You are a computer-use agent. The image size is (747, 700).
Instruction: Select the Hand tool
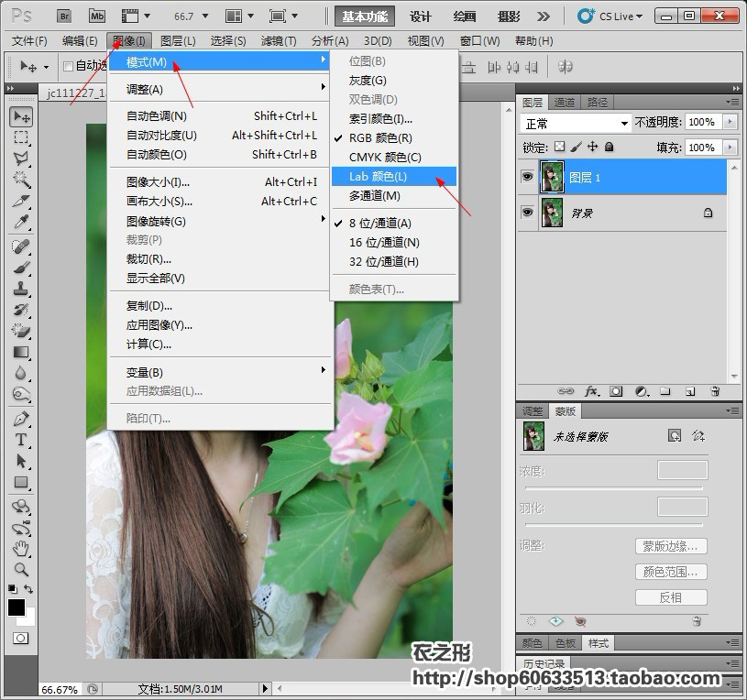tap(21, 549)
